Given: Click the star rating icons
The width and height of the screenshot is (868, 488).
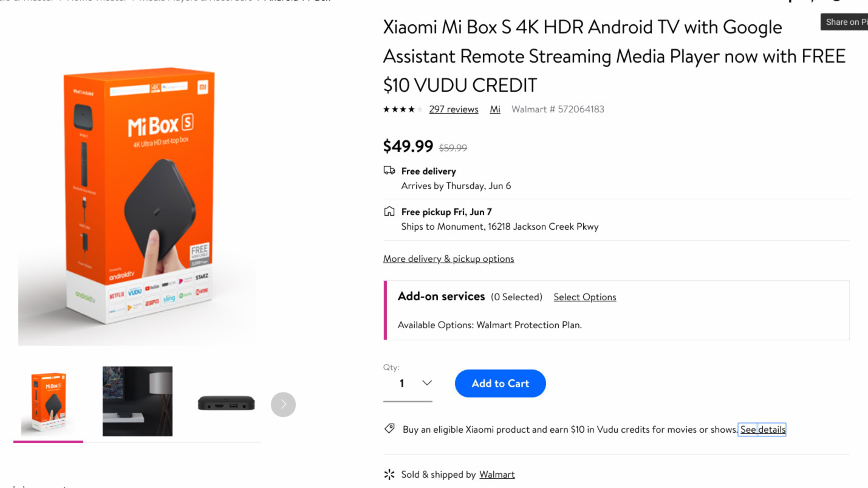Looking at the screenshot, I should point(403,109).
